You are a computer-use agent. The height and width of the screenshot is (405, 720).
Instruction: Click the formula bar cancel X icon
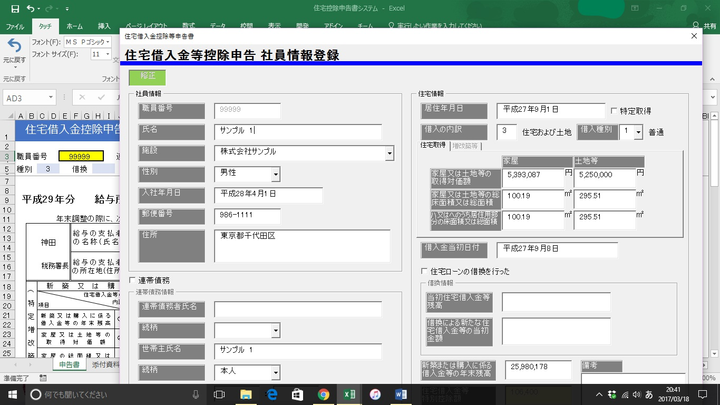point(82,97)
